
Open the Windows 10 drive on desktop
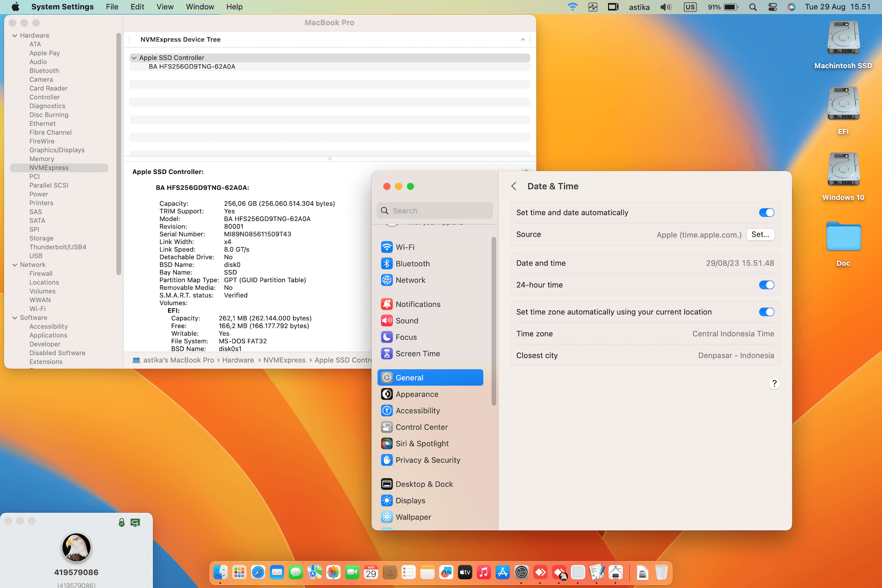[x=843, y=170]
